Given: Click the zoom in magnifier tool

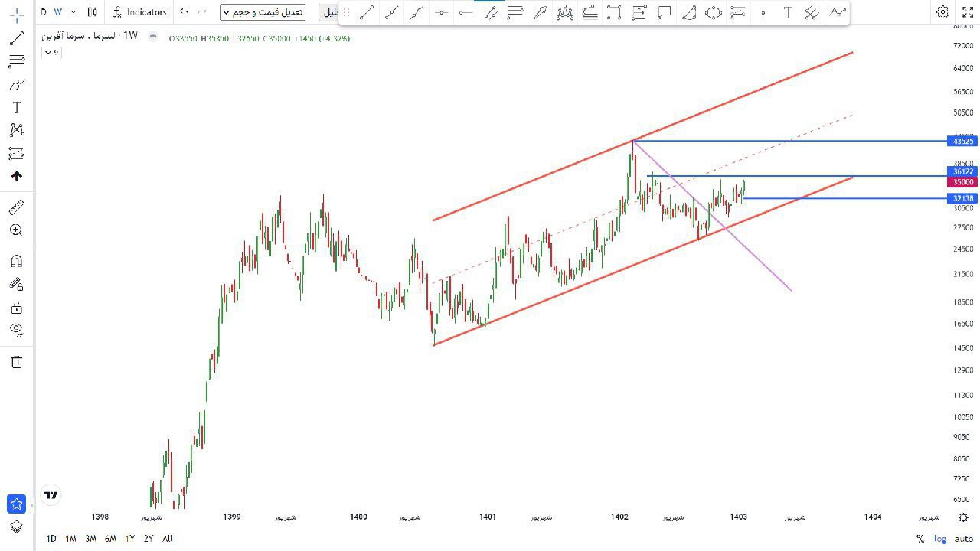Looking at the screenshot, I should (x=16, y=230).
